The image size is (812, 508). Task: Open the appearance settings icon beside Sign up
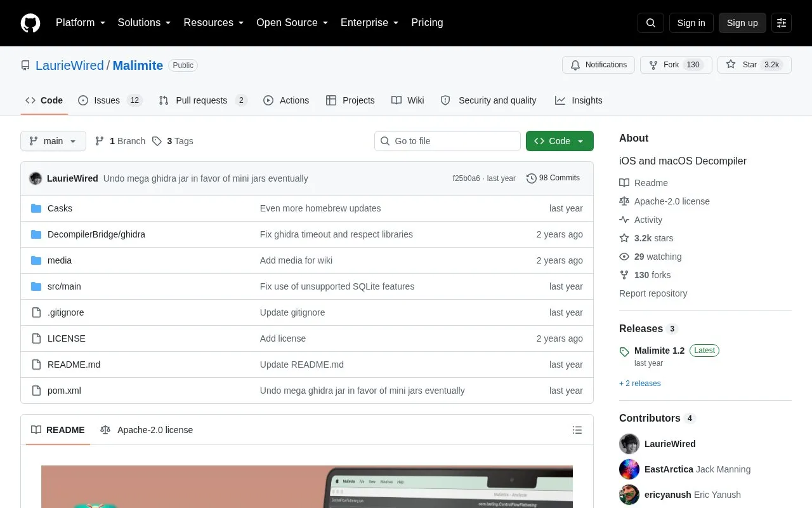tap(782, 23)
